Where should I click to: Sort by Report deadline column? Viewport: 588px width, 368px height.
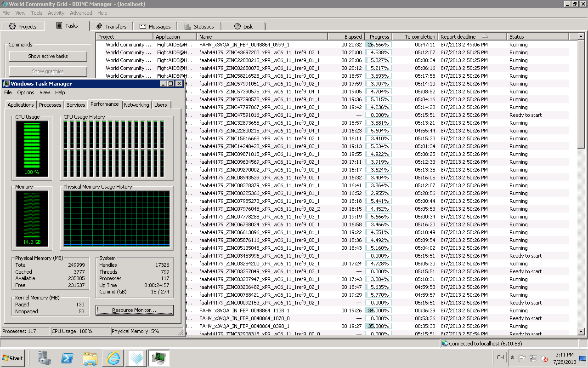[472, 36]
